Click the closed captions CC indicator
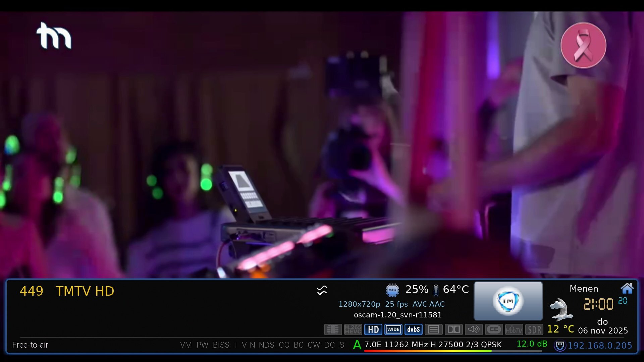This screenshot has height=362, width=644. pos(494,329)
